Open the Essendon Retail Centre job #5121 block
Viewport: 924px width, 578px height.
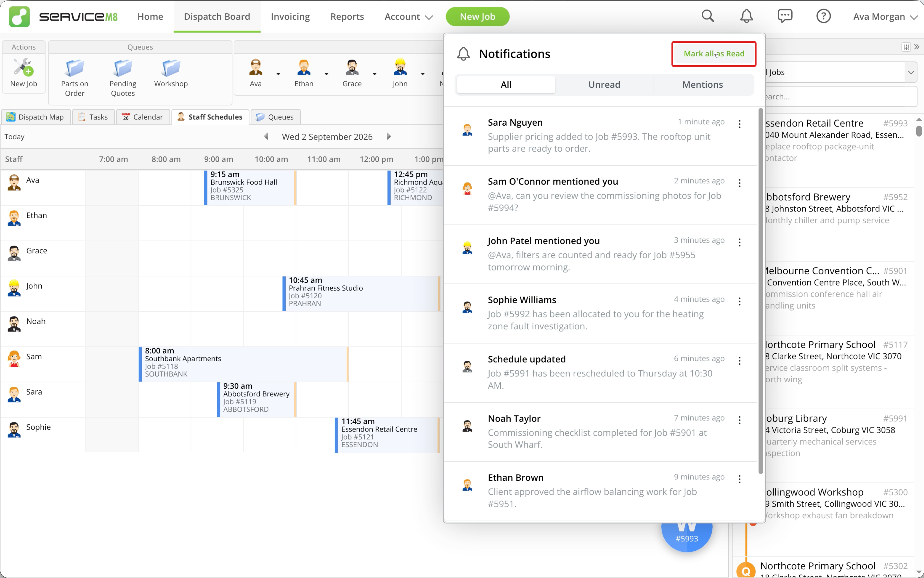coord(387,435)
